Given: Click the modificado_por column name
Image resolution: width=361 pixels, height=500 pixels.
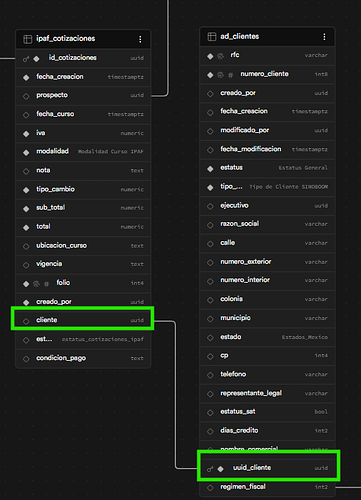Looking at the screenshot, I should click(245, 130).
